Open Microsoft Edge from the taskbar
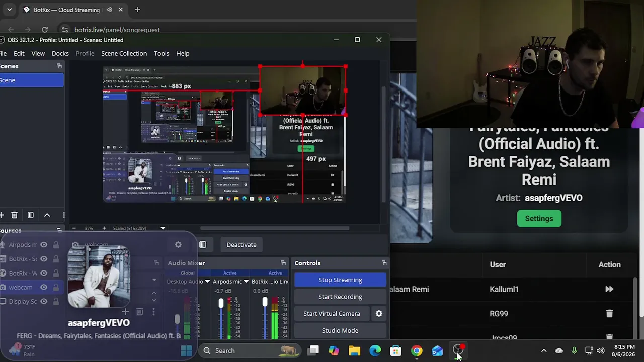The image size is (644, 362). [x=375, y=351]
